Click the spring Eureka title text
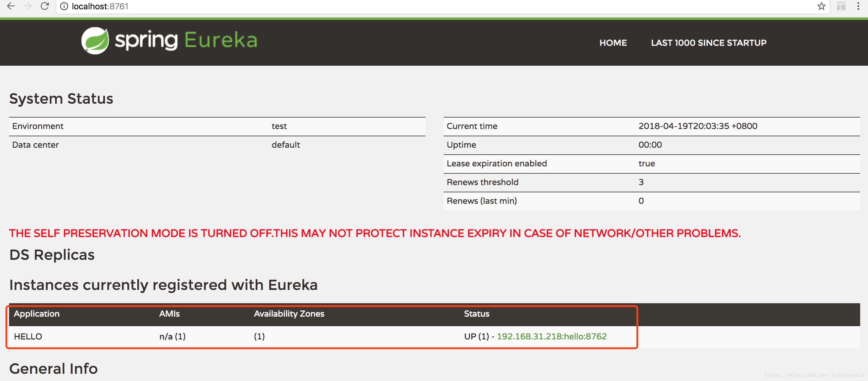 pos(186,40)
